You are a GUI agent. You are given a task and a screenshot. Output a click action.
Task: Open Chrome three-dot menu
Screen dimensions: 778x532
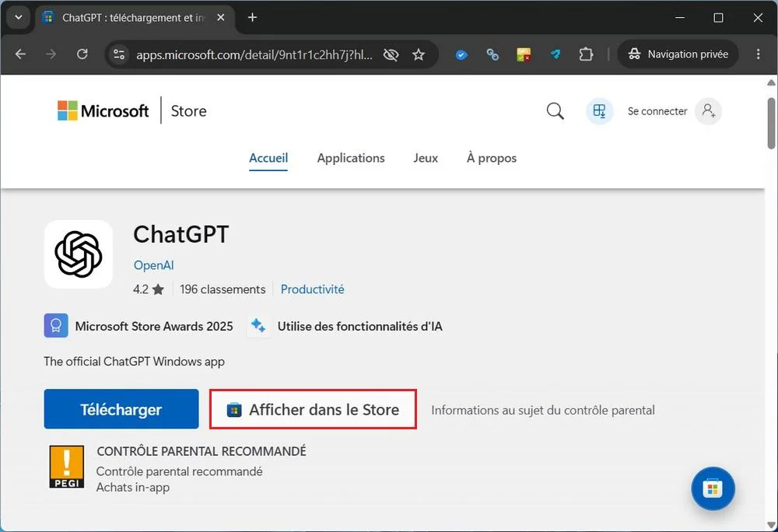click(758, 54)
